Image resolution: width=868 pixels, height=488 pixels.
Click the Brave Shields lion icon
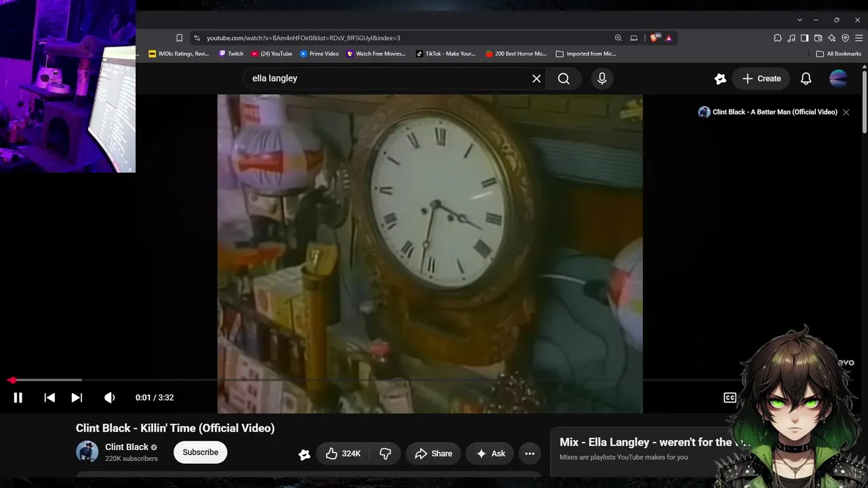[654, 38]
